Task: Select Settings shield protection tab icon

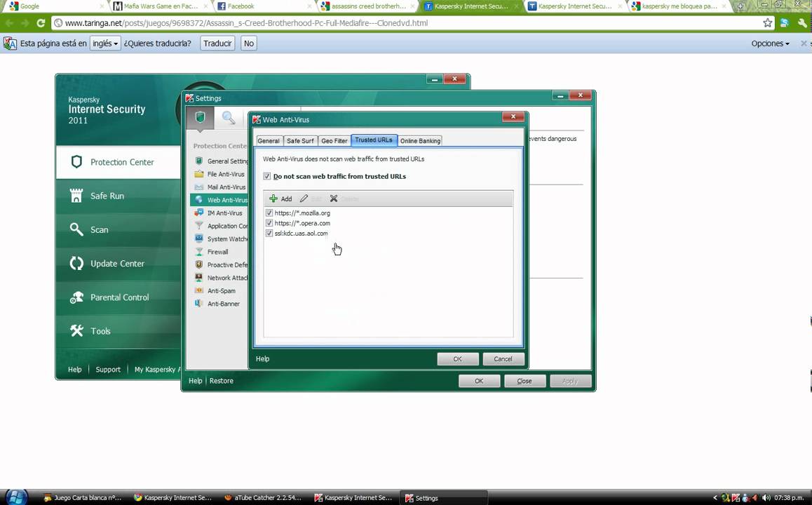Action: coord(201,118)
